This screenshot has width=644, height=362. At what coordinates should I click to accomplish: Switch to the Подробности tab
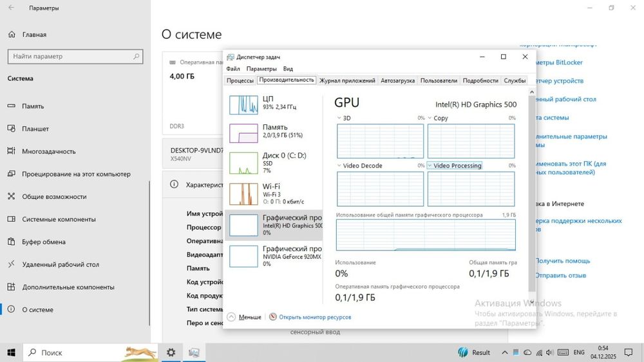(480, 81)
